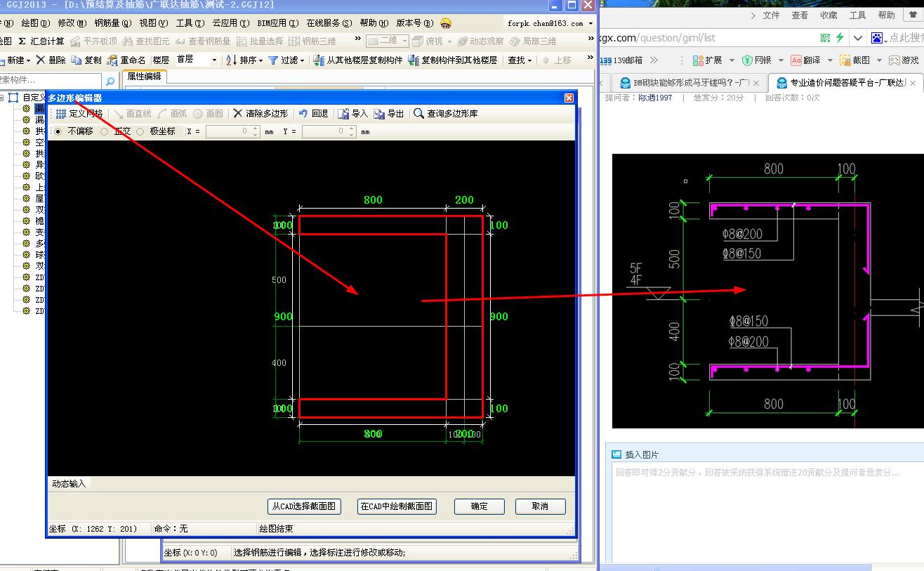The image size is (924, 571).
Task: Click the 回退 undo icon
Action: click(x=303, y=114)
